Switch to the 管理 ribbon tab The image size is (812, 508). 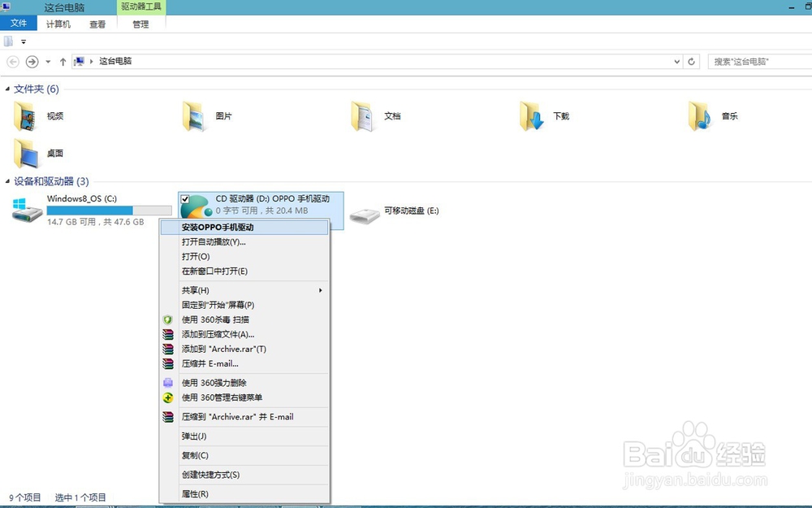(140, 24)
